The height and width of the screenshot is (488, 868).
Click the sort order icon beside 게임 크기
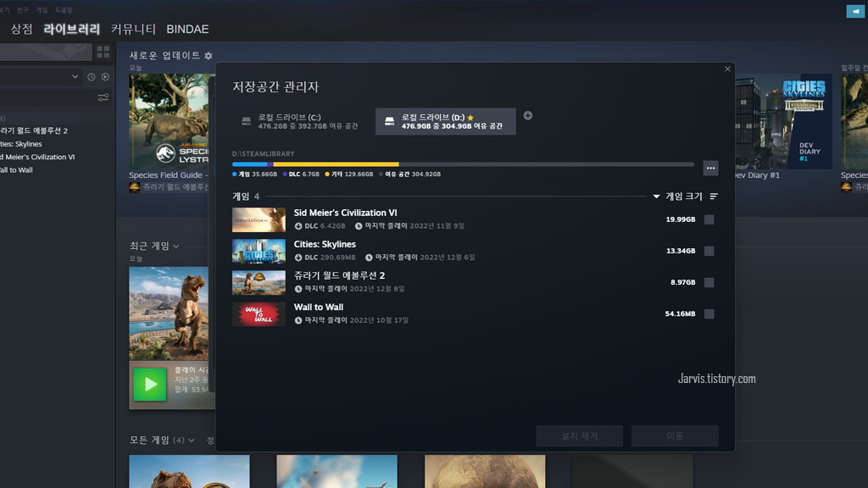(714, 197)
